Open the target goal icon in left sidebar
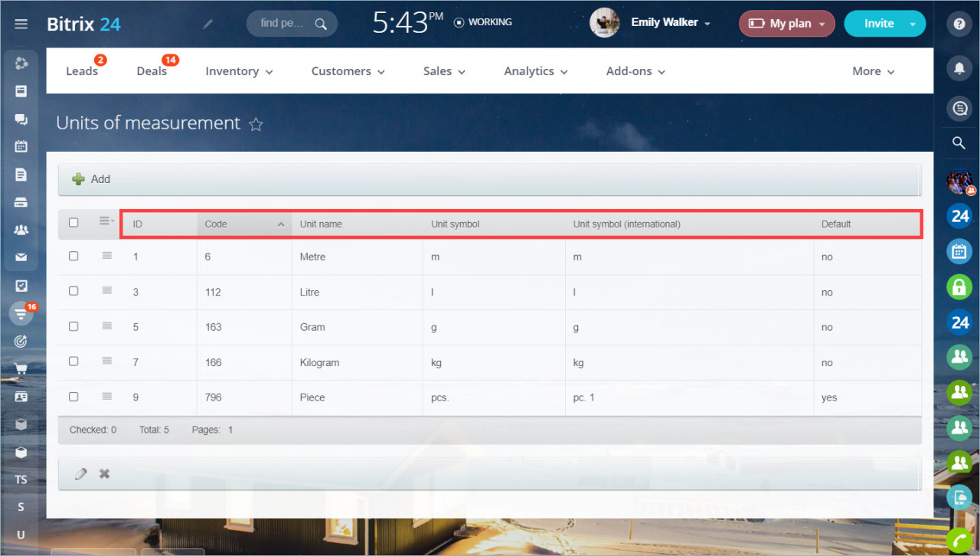This screenshot has height=556, width=980. [x=21, y=341]
